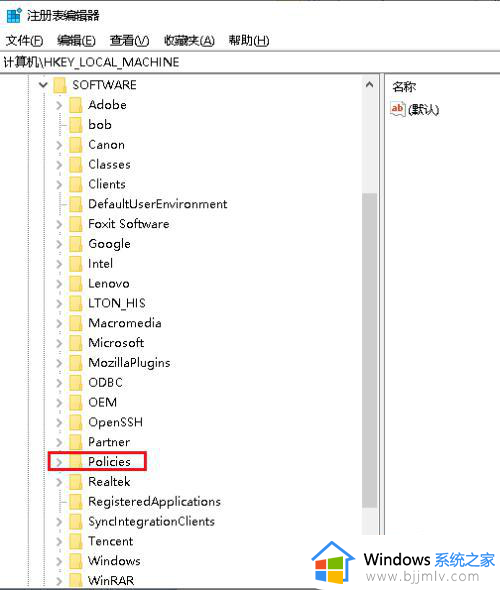The height and width of the screenshot is (590, 500).
Task: Select the Policies key label
Action: (x=109, y=462)
